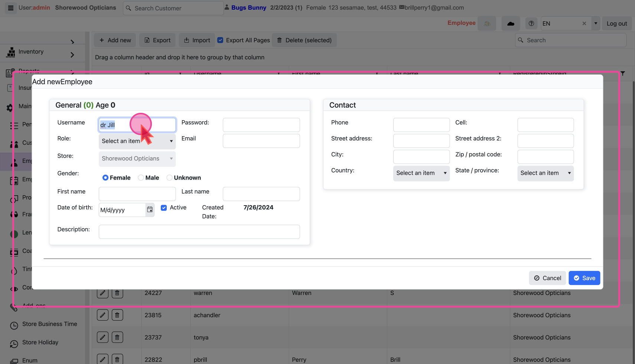Image resolution: width=635 pixels, height=364 pixels.
Task: Click edit pencil for user warren
Action: (102, 293)
